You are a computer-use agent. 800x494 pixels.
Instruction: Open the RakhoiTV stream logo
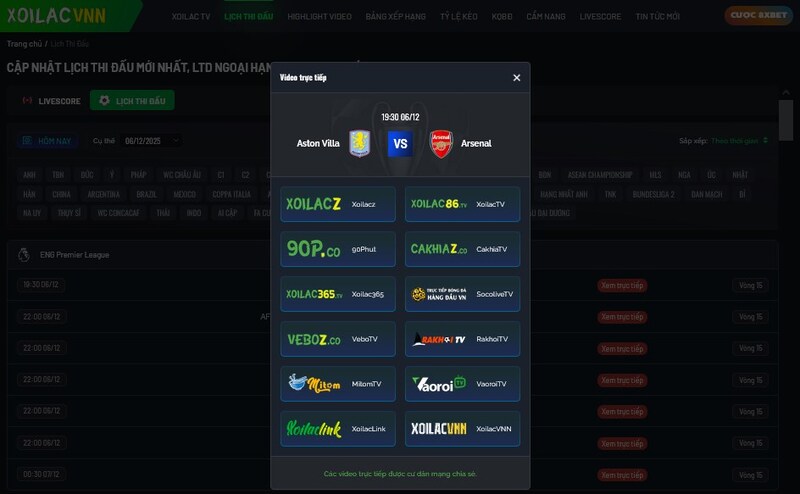439,339
